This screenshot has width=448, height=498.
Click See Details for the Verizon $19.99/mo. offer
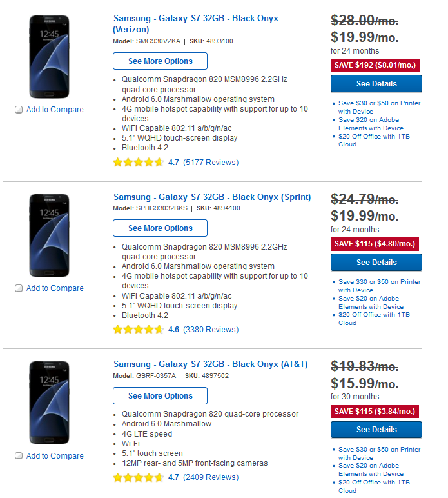376,83
